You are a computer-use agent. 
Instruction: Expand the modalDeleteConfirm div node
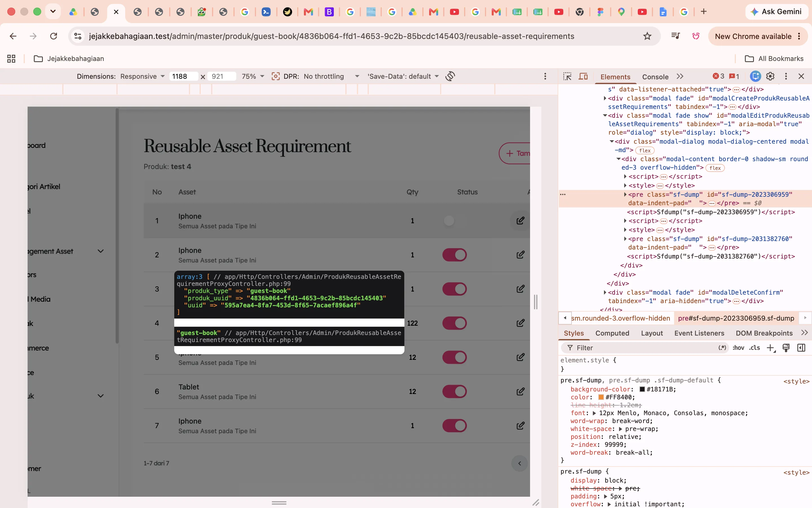pyautogui.click(x=605, y=293)
